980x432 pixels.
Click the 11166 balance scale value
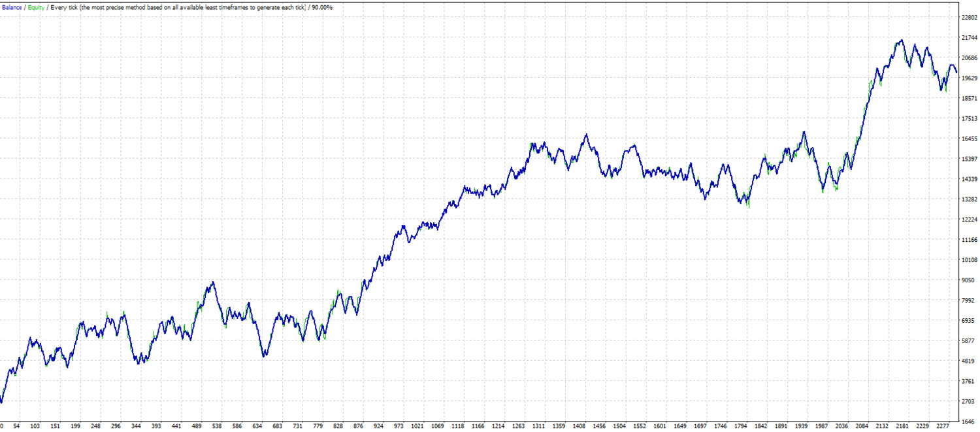[x=969, y=240]
